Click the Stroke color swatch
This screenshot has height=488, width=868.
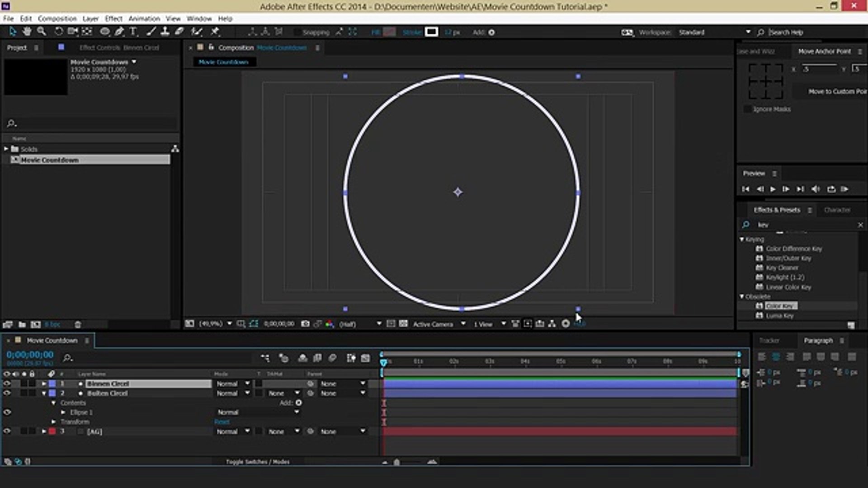point(431,32)
